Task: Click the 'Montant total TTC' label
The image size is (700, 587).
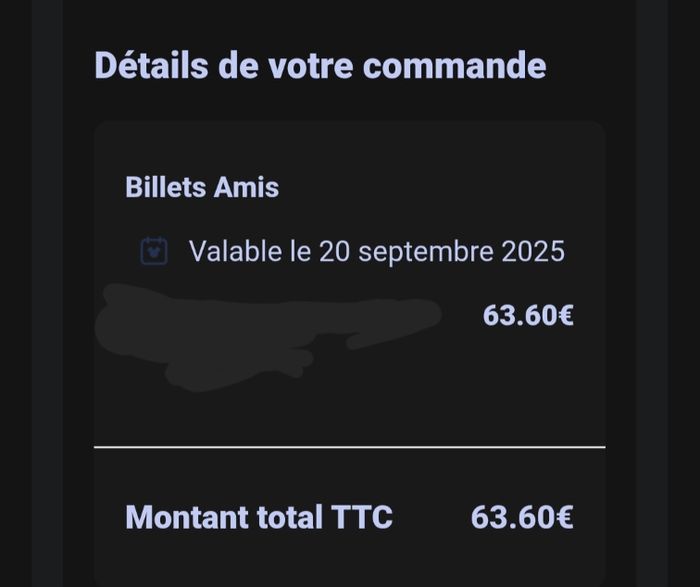Action: pos(259,517)
